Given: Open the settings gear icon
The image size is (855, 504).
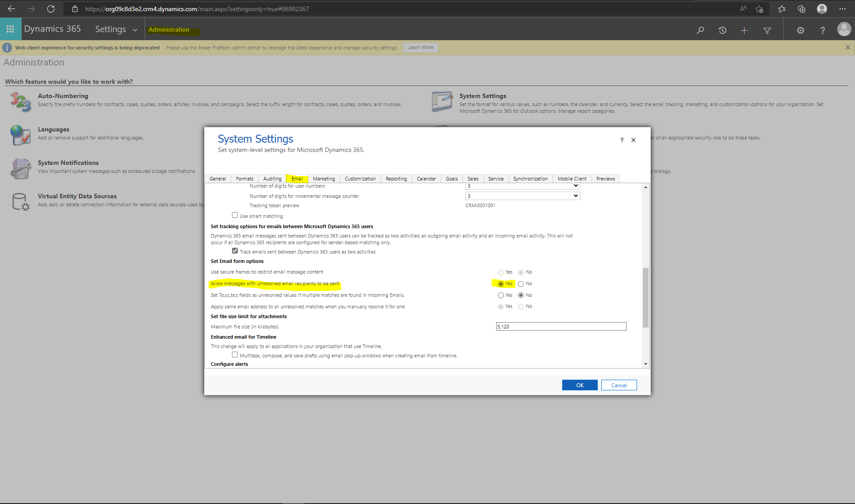Looking at the screenshot, I should coord(801,30).
